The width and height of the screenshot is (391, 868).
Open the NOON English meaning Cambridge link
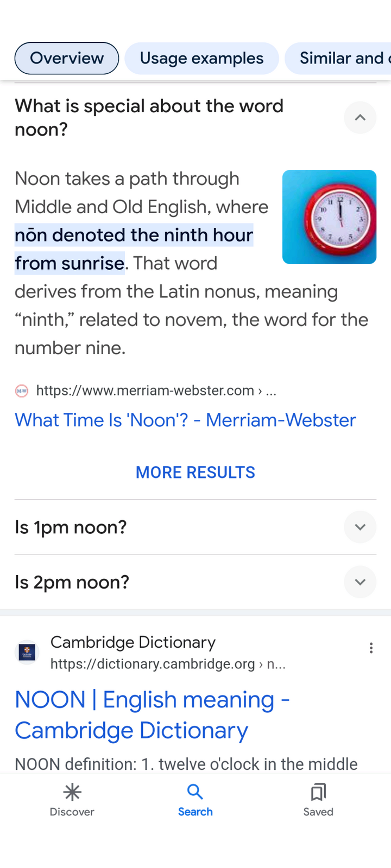point(153,715)
